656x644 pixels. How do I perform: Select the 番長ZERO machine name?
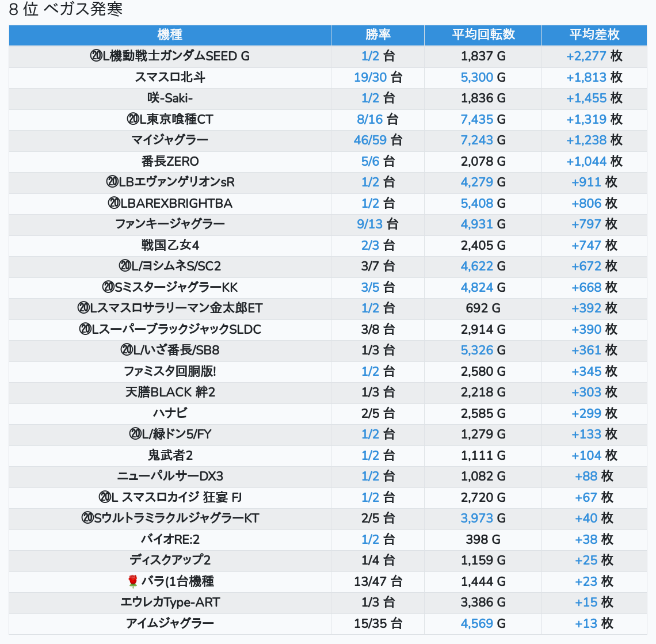pyautogui.click(x=170, y=161)
